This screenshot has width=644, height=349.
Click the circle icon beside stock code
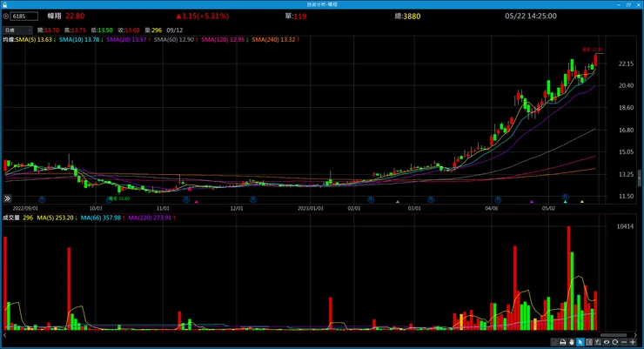pyautogui.click(x=6, y=17)
